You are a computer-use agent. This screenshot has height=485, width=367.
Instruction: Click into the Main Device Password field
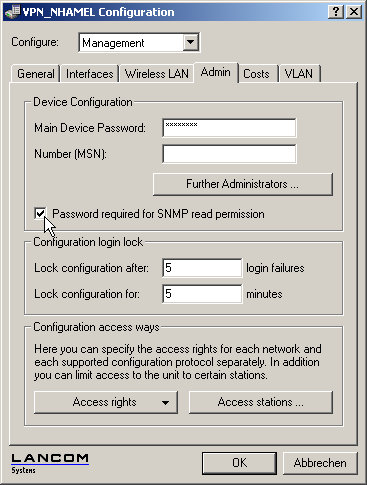point(229,128)
